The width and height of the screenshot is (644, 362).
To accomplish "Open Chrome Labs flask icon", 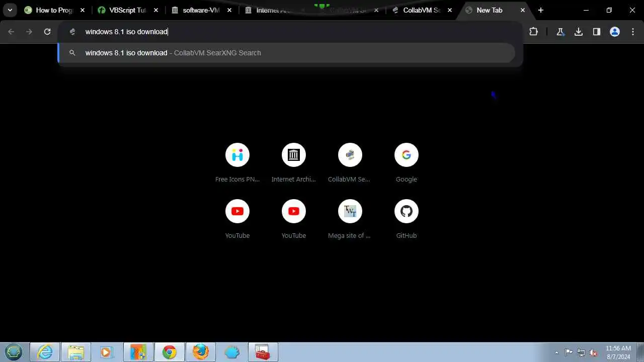I will (x=560, y=32).
